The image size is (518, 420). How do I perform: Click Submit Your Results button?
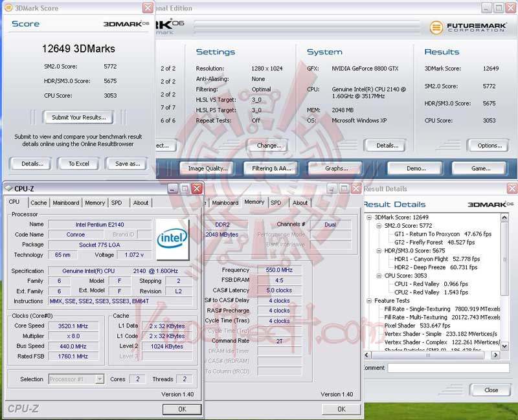point(78,117)
